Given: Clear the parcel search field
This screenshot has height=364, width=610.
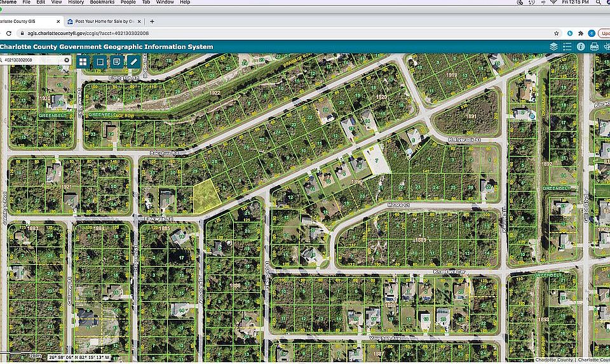Looking at the screenshot, I should tap(67, 60).
